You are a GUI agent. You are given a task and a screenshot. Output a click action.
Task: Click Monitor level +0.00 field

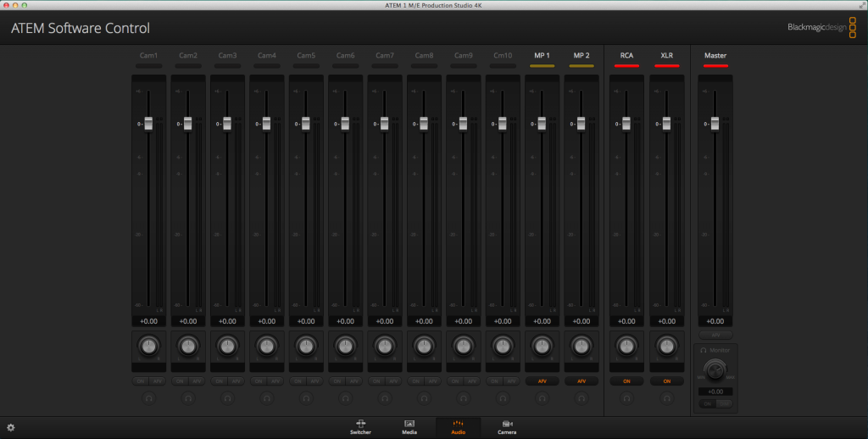click(x=715, y=392)
